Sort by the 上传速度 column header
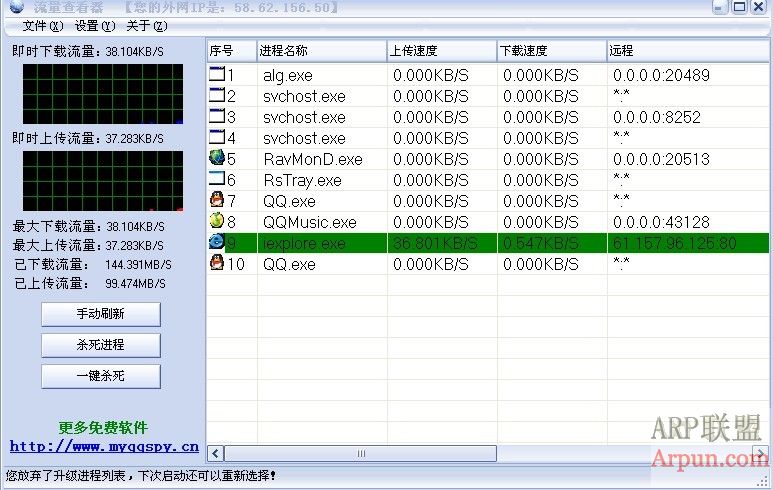Image resolution: width=773 pixels, height=490 pixels. tap(442, 51)
